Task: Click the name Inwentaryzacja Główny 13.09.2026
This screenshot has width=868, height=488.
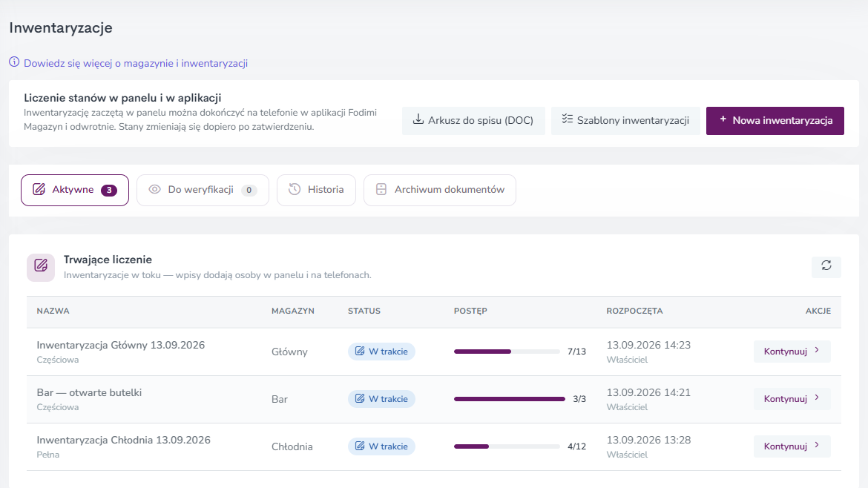Action: [x=121, y=345]
